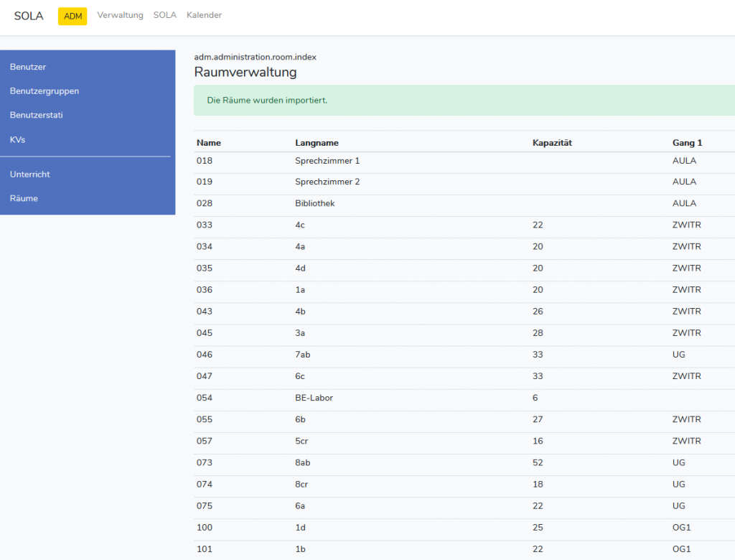Open Benutzergruppen in the sidebar
735x560 pixels.
click(45, 91)
